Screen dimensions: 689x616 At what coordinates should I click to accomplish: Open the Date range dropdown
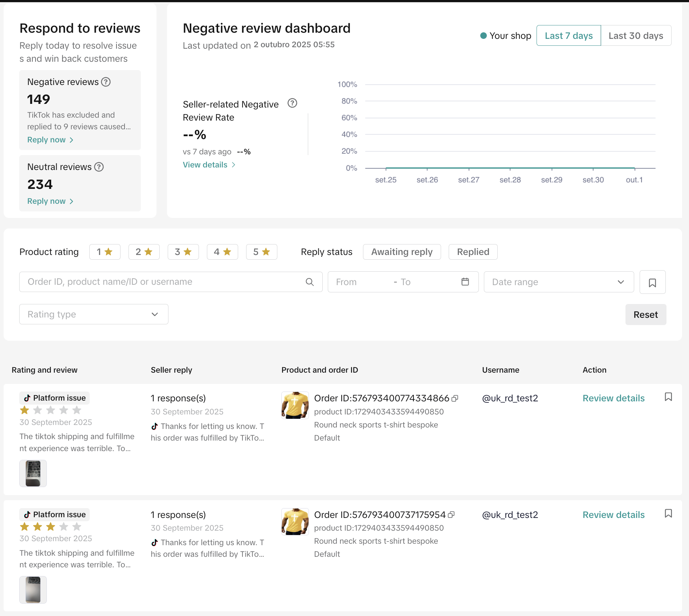coord(558,282)
